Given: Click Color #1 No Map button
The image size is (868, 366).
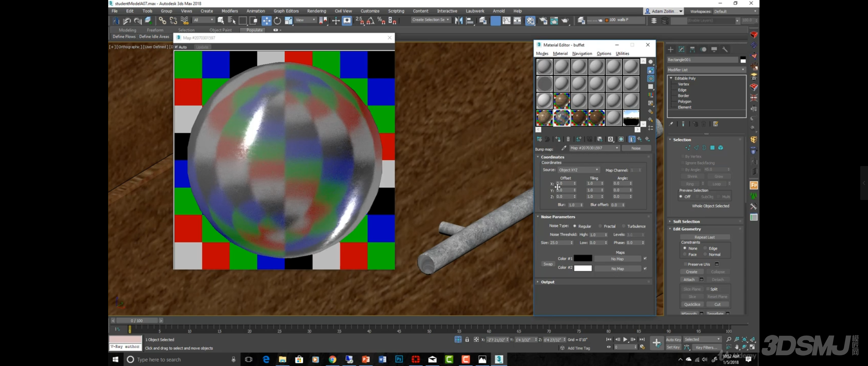Looking at the screenshot, I should 617,259.
